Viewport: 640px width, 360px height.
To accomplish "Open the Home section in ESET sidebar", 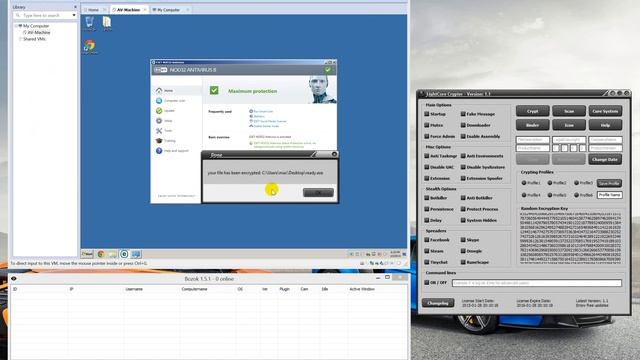I will 168,91.
